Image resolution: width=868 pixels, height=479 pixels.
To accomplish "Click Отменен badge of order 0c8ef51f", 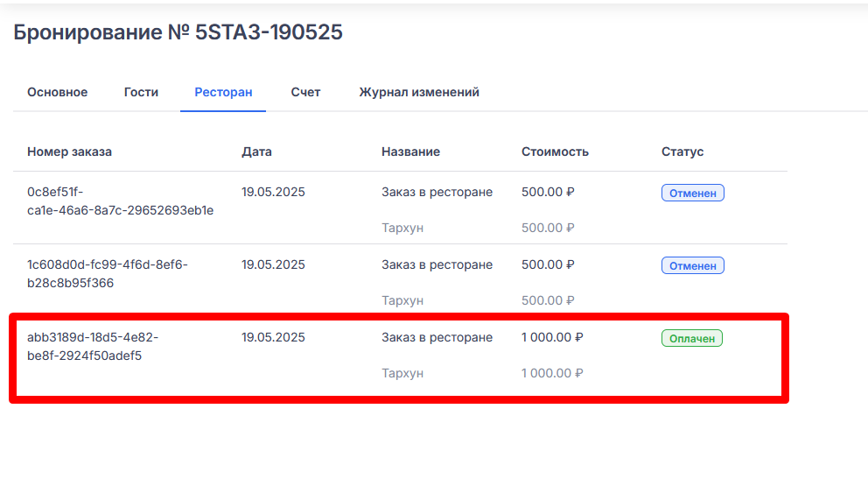I will click(692, 193).
